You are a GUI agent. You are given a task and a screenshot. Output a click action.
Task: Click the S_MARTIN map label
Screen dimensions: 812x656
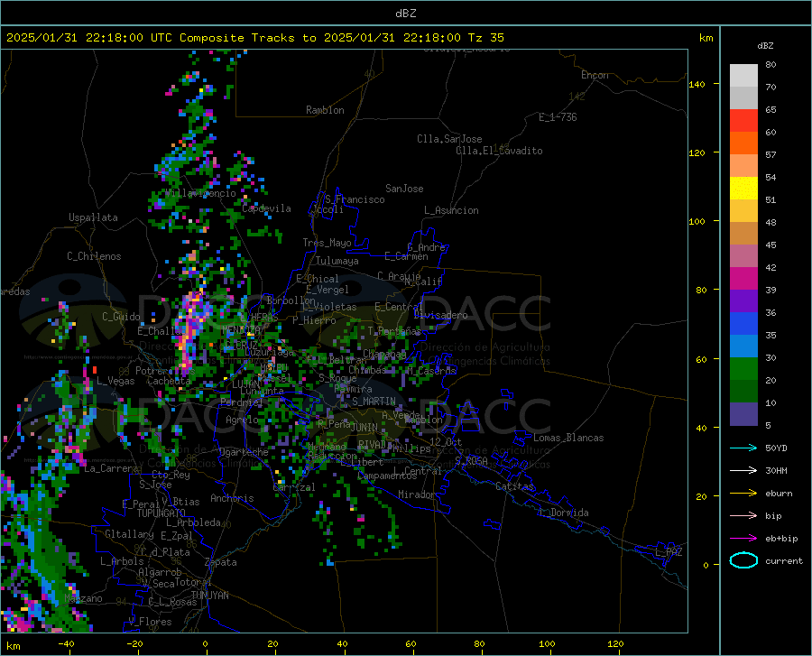(374, 402)
